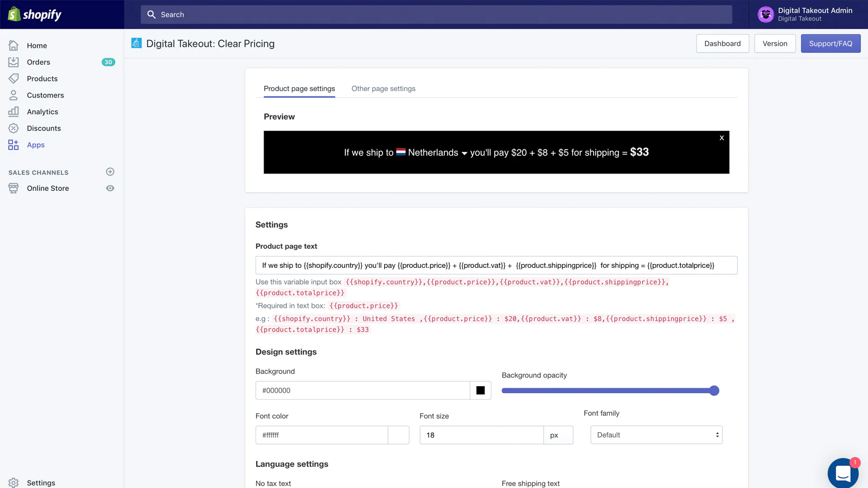Click the Home icon in sidebar
Image resolution: width=868 pixels, height=488 pixels.
[x=14, y=46]
